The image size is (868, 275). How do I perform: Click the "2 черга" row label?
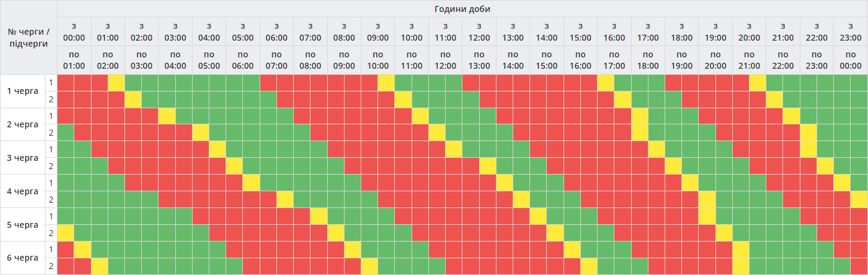23,124
